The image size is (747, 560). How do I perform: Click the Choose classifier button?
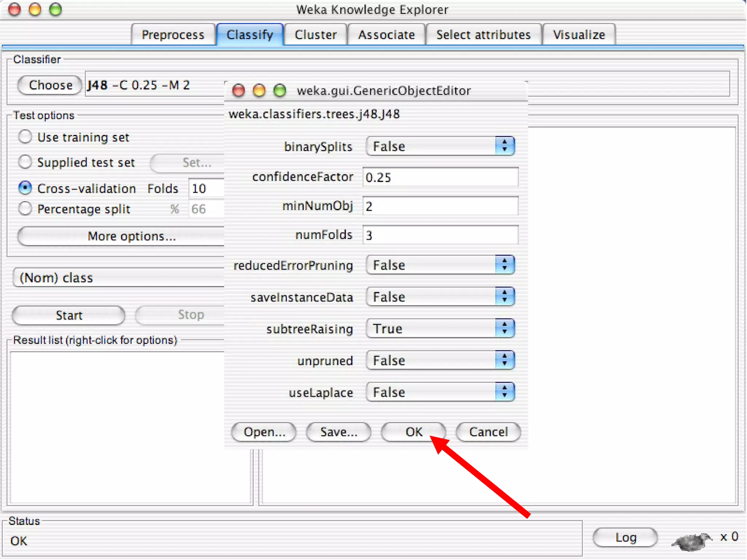pos(50,85)
